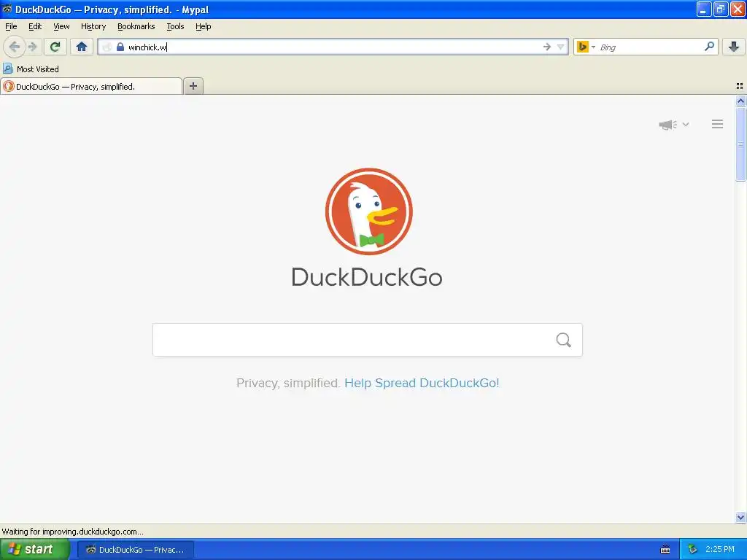Viewport: 747px width, 560px height.
Task: Click the DuckDuckGo wordmark text
Action: pos(367,277)
